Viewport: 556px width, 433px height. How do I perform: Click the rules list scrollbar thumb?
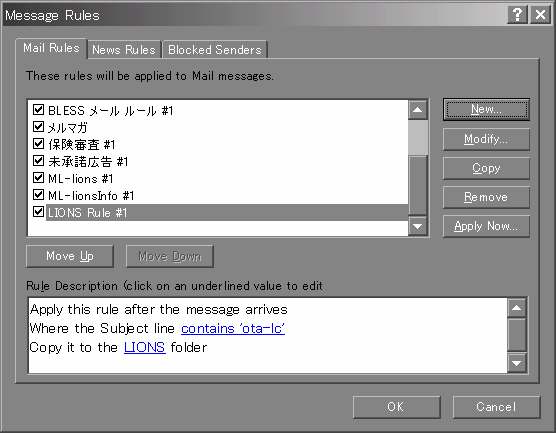click(418, 138)
